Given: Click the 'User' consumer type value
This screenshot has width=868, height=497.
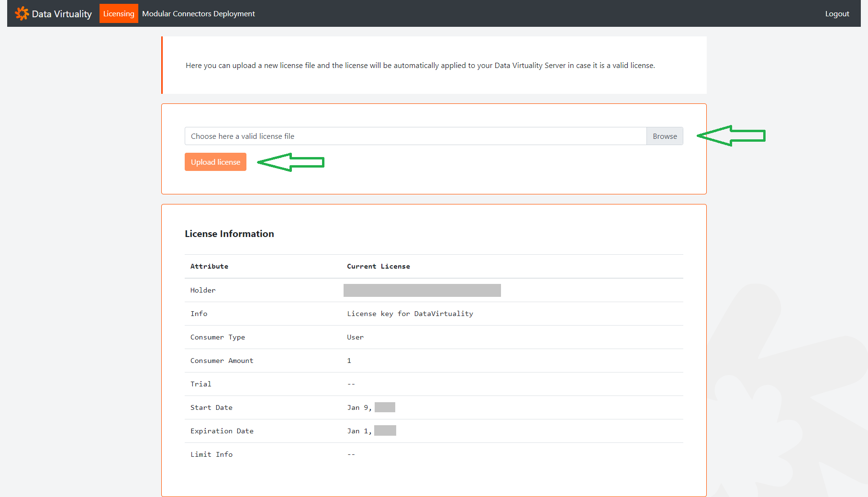Looking at the screenshot, I should point(355,337).
